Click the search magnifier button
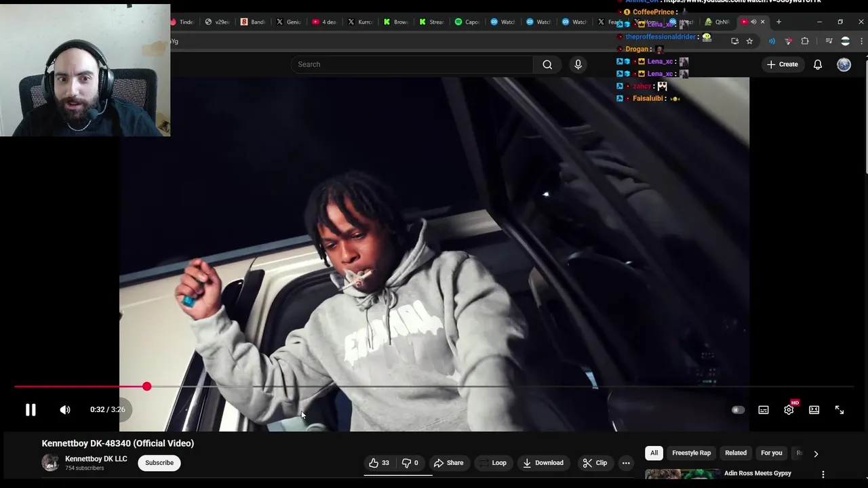The image size is (868, 488). [x=547, y=64]
